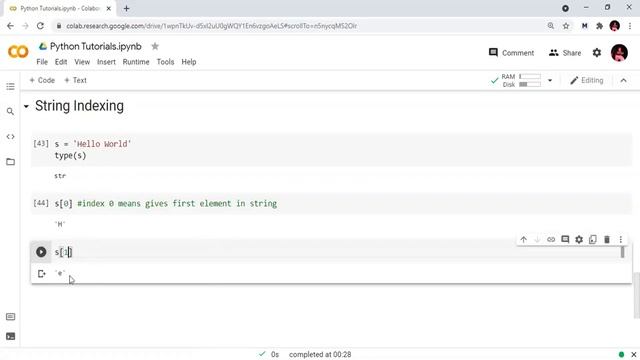640x360 pixels.
Task: Open the command palette icon
Action: 11,317
